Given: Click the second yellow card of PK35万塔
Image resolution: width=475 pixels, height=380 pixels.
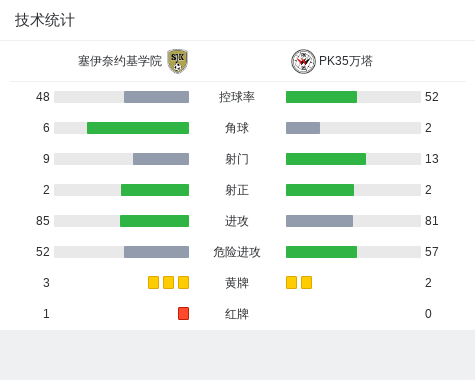Looking at the screenshot, I should pyautogui.click(x=306, y=282).
